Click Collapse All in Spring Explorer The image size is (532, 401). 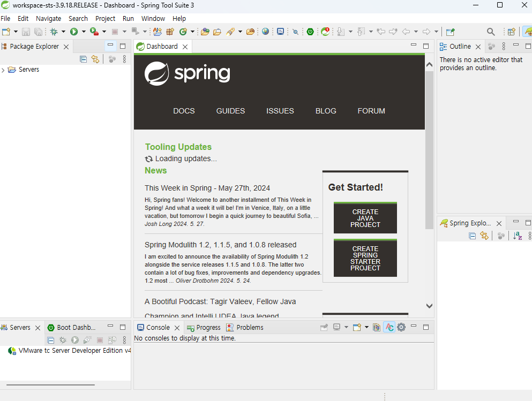(472, 236)
